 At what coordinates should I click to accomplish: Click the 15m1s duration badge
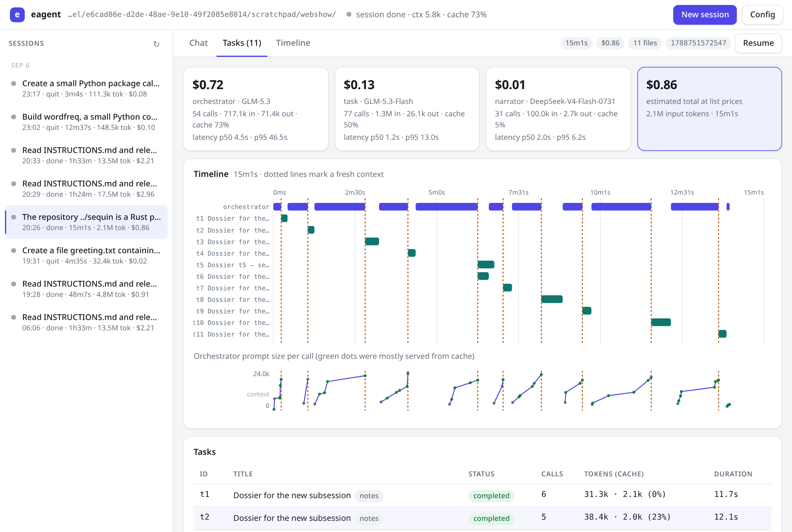tap(576, 43)
